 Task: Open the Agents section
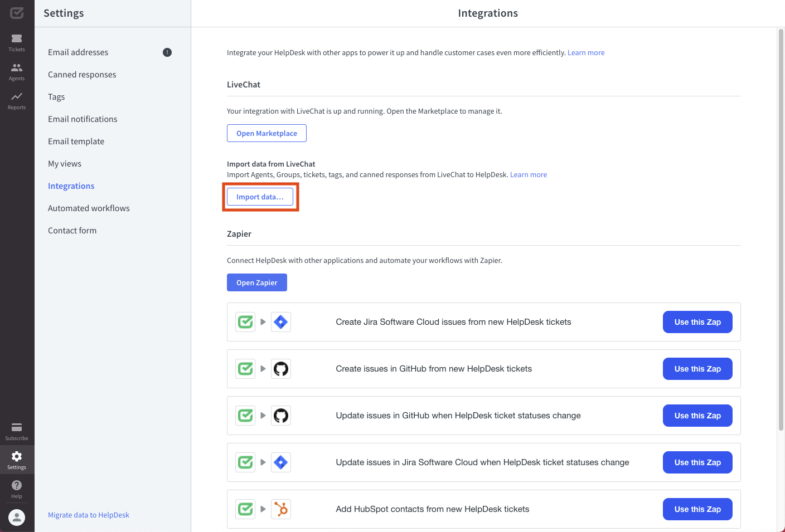pos(17,71)
